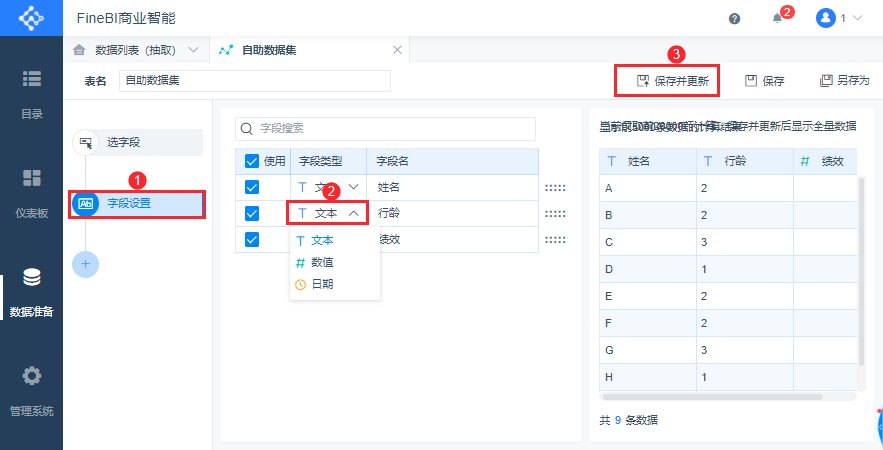Image resolution: width=883 pixels, height=450 pixels.
Task: Click the help question mark icon
Action: pyautogui.click(x=734, y=18)
